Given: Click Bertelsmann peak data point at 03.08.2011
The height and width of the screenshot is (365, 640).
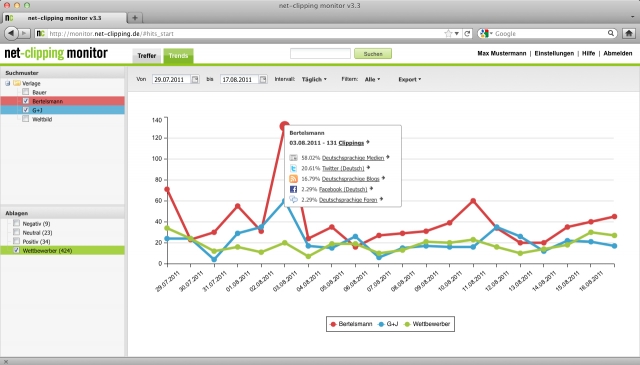Looking at the screenshot, I should coord(284,126).
